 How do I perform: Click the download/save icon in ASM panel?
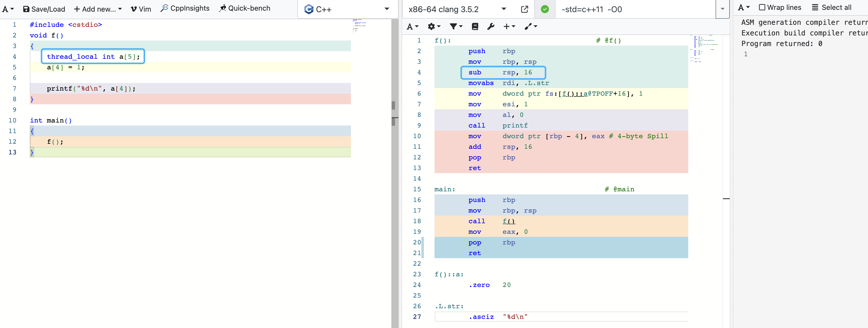[475, 26]
